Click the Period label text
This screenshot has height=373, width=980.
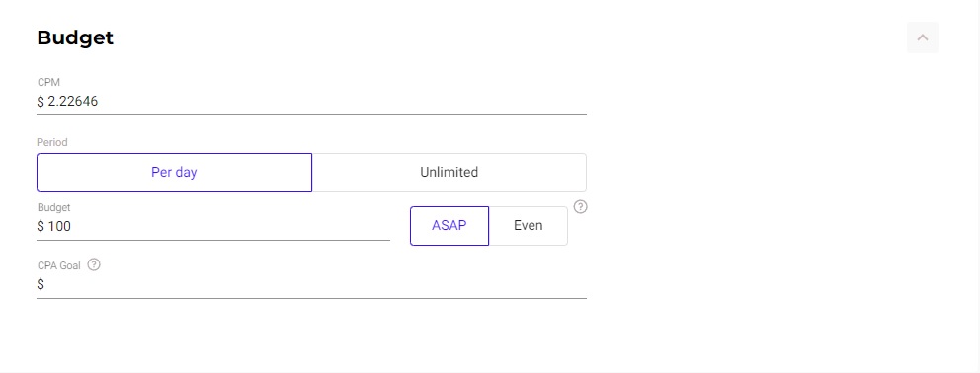coord(52,142)
